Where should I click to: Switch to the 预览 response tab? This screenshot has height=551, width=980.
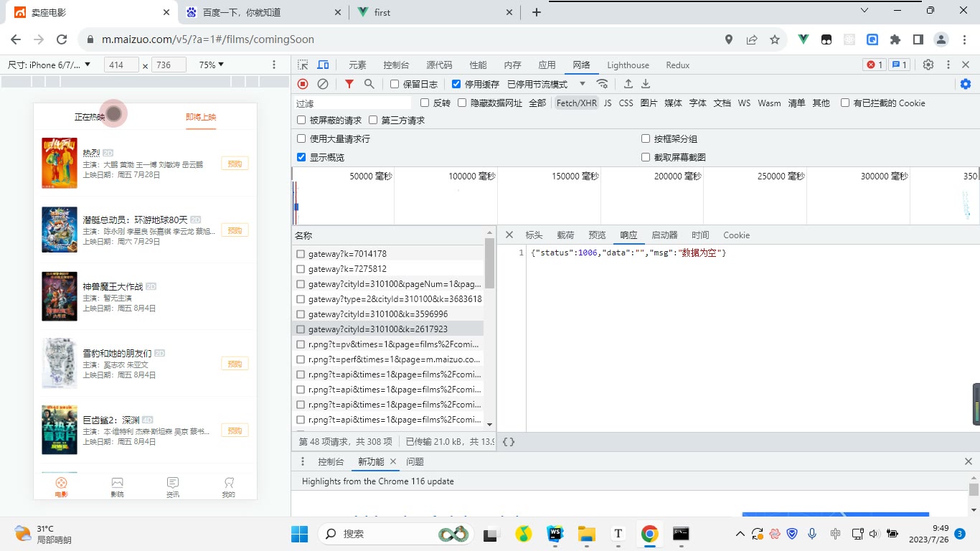tap(597, 235)
